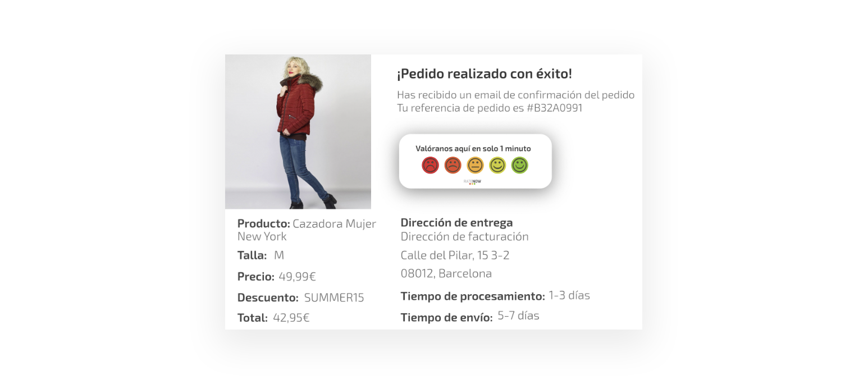Click the '¡Pedido realizado con éxito!' heading

click(485, 74)
